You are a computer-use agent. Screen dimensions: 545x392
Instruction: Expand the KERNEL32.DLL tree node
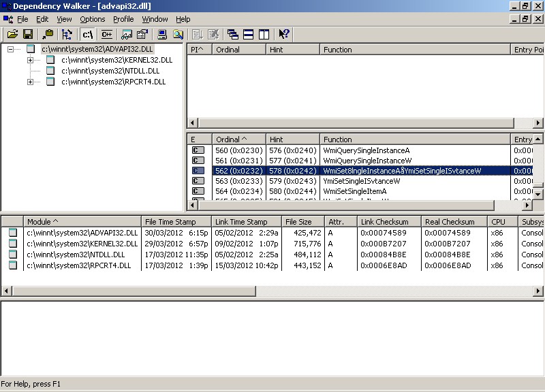(x=30, y=60)
